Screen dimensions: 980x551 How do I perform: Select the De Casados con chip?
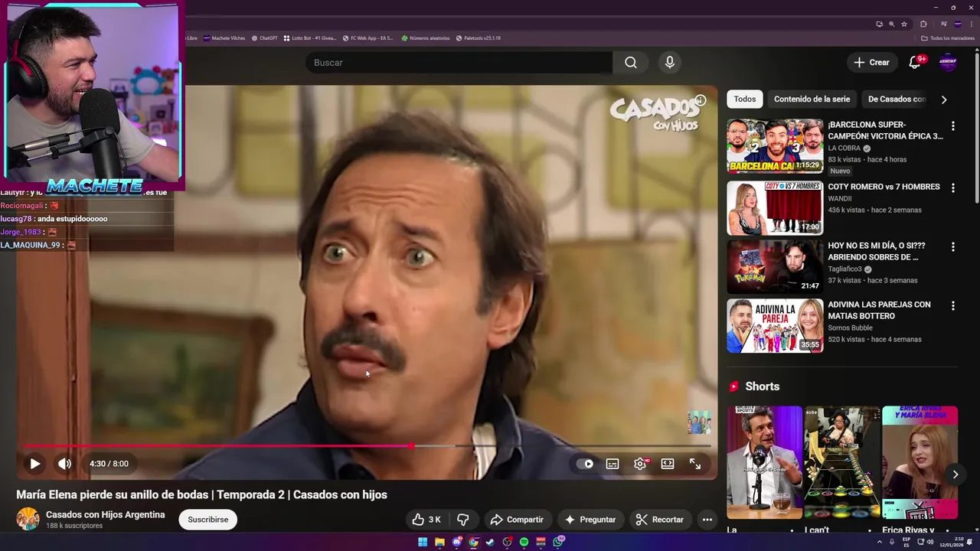click(897, 99)
